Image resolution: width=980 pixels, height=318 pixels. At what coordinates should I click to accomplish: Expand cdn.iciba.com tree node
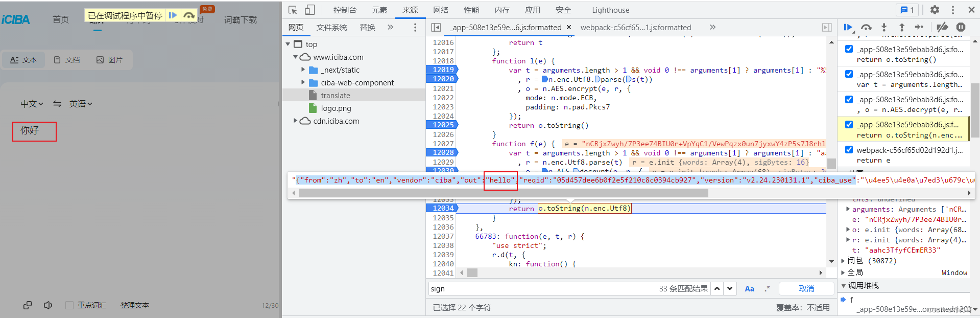295,121
